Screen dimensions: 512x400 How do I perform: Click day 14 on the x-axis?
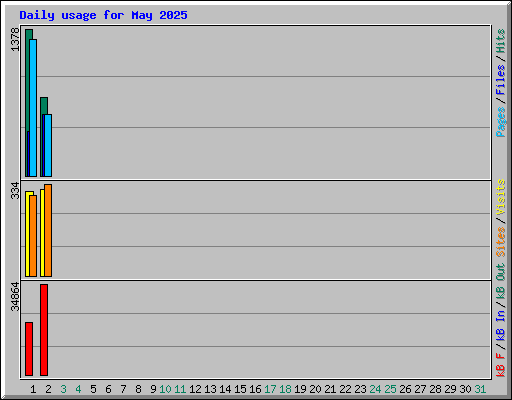[x=225, y=389]
